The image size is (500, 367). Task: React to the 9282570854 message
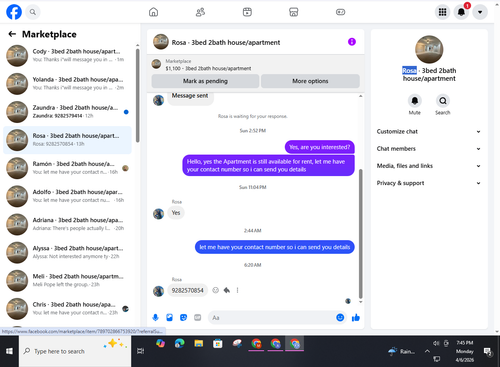point(216,290)
